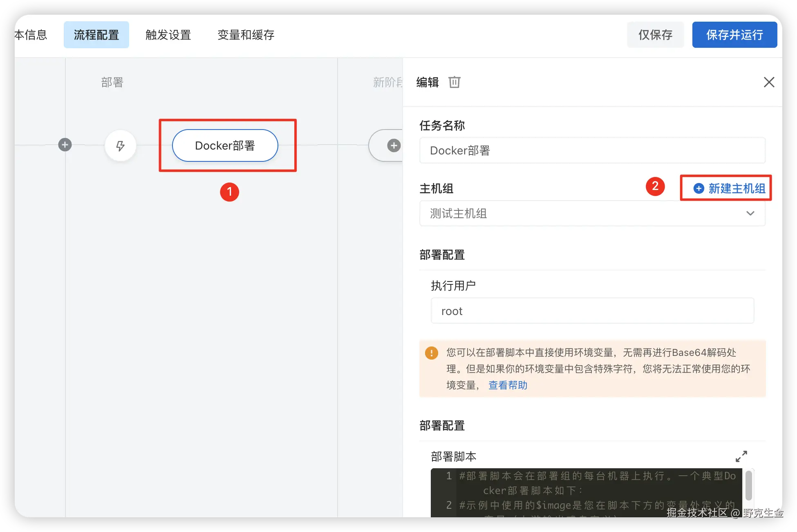Screen dimensions: 797x532
Task: Click the 执行用户 root input field
Action: pos(592,311)
